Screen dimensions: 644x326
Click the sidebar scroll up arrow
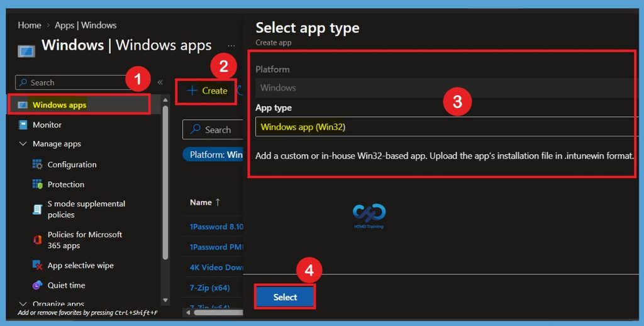pyautogui.click(x=165, y=100)
